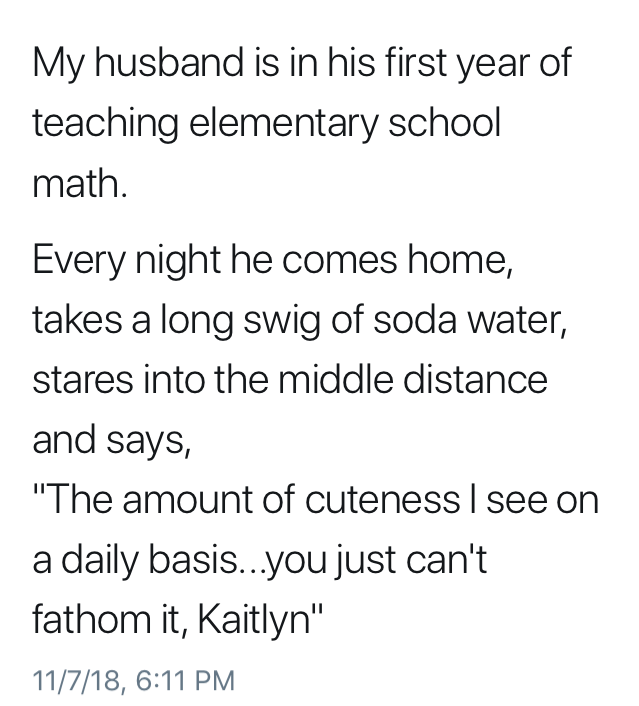This screenshot has height=706, width=639.
Task: Click the word "stares" in the tweet
Action: tap(82, 380)
